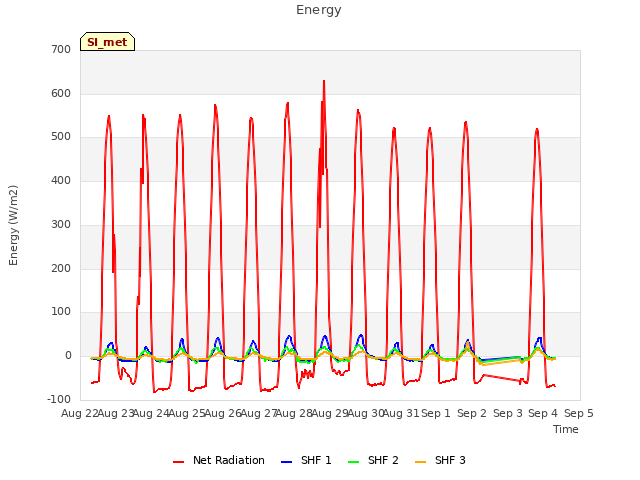Toggle the SHF 3 legend entry
640x480 pixels.
click(x=440, y=460)
